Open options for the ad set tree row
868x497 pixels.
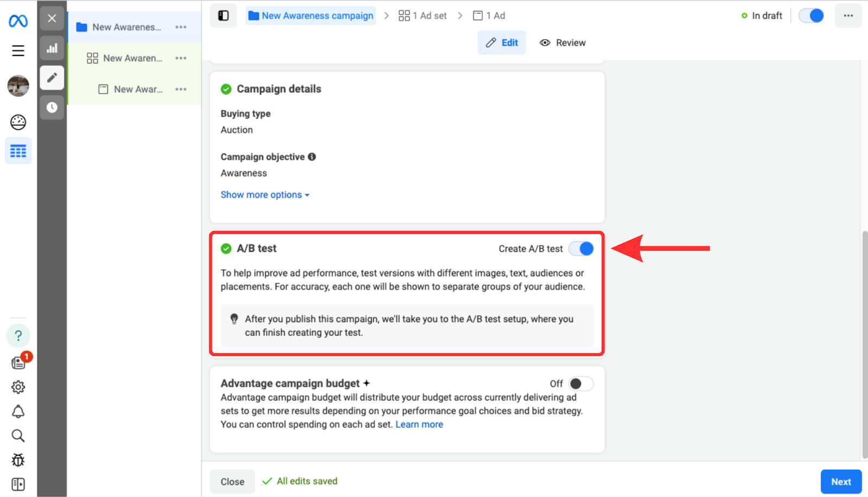181,58
